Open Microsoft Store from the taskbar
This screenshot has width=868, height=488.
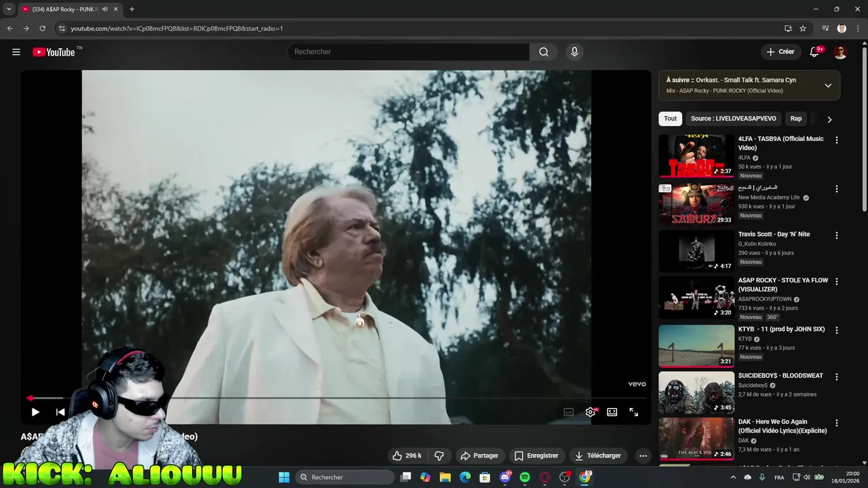pyautogui.click(x=485, y=477)
